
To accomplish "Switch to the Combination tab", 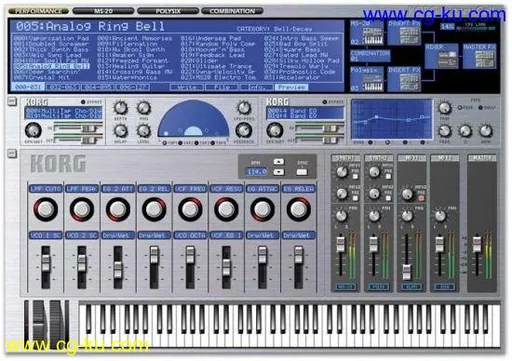I will point(232,11).
